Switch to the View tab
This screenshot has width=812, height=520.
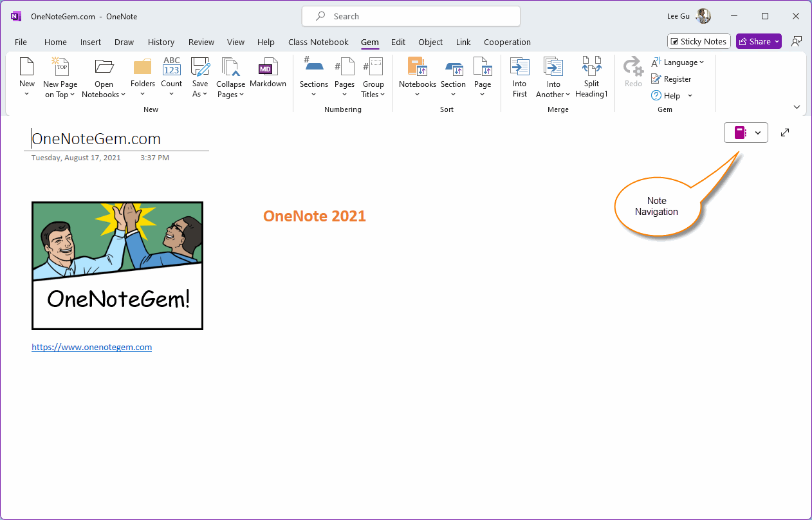[235, 42]
